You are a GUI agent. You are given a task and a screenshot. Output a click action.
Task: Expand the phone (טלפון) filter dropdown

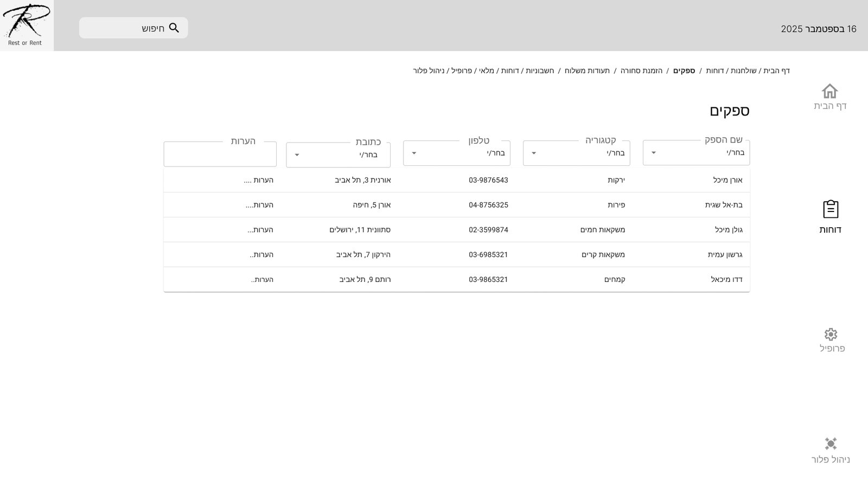click(456, 153)
